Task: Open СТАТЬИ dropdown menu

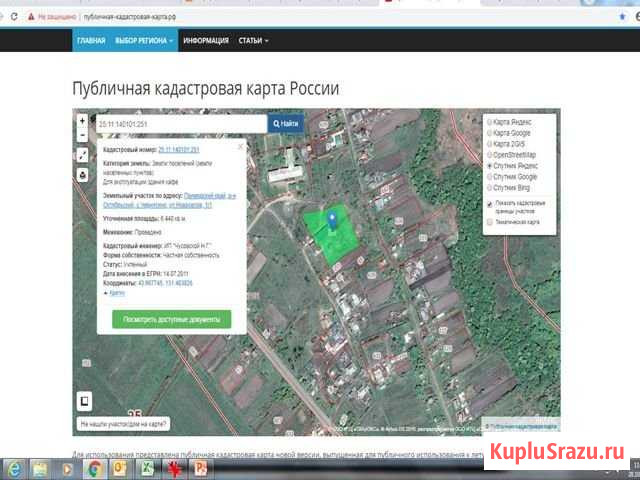Action: pyautogui.click(x=253, y=41)
